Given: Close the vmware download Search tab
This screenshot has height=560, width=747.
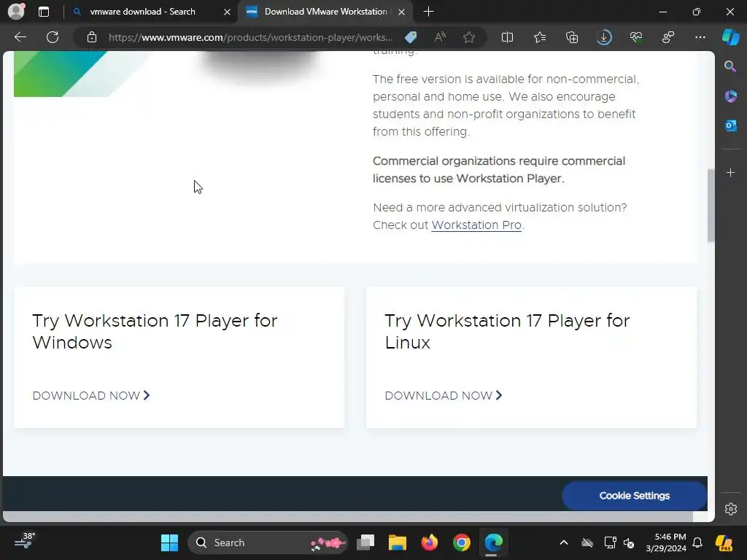Looking at the screenshot, I should click(228, 12).
